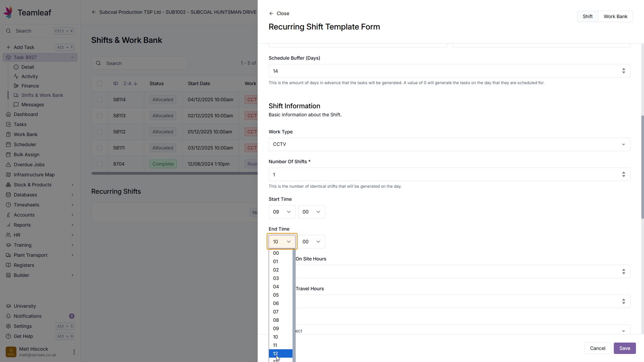This screenshot has width=644, height=362.
Task: Click the back arrow beside Subcoal Production
Action: (94, 12)
